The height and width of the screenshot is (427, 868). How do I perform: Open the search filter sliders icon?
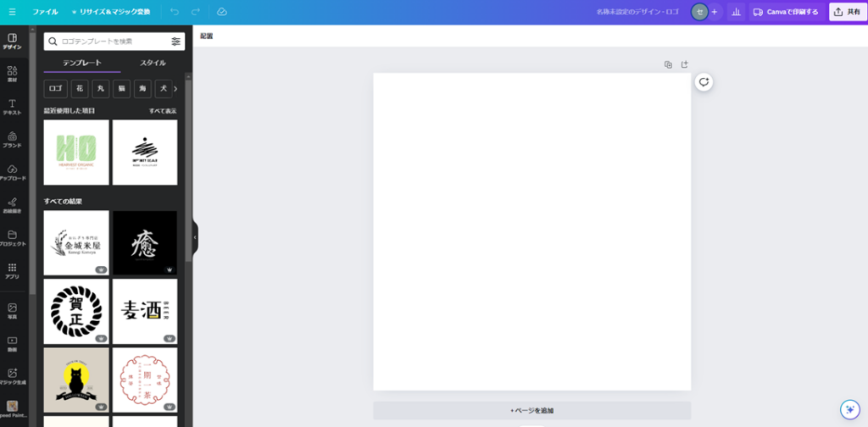coord(175,42)
